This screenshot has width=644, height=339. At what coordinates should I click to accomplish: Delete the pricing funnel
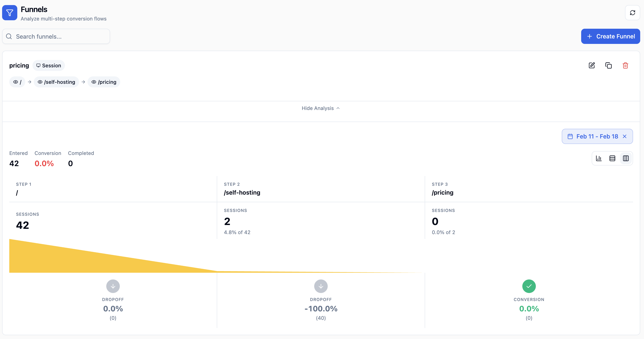click(625, 66)
